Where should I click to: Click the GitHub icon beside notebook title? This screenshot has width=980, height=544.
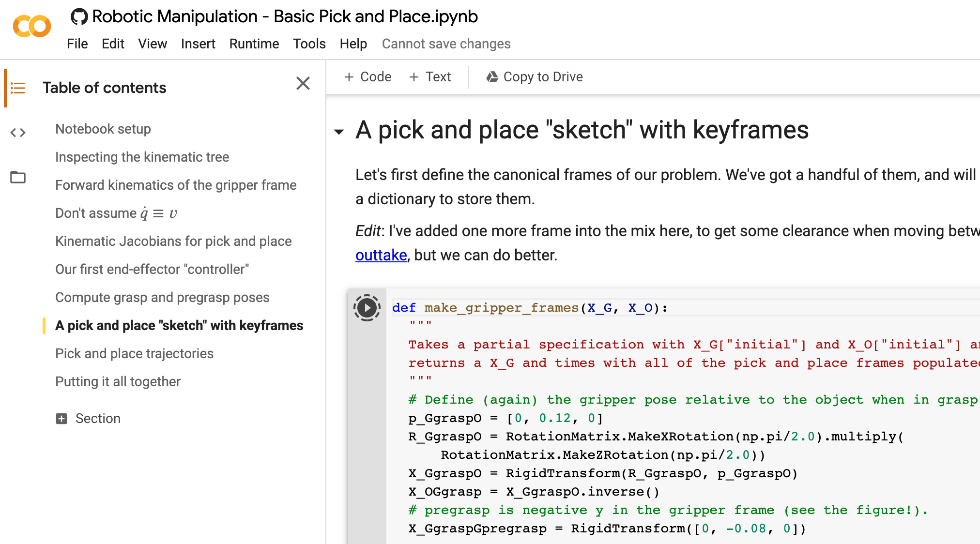tap(79, 16)
